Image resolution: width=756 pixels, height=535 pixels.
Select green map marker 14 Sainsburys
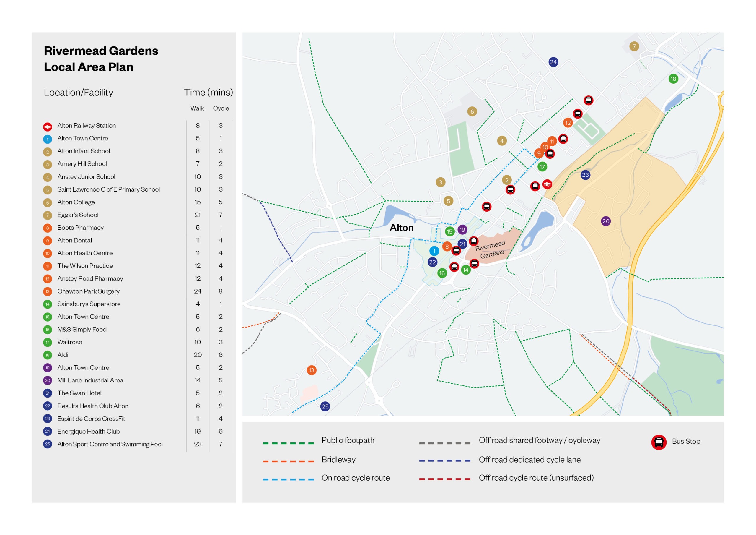click(466, 270)
